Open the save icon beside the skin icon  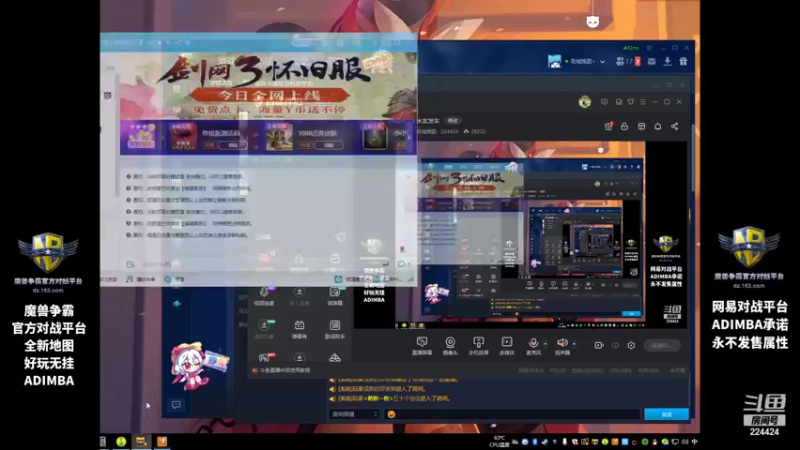[618, 102]
